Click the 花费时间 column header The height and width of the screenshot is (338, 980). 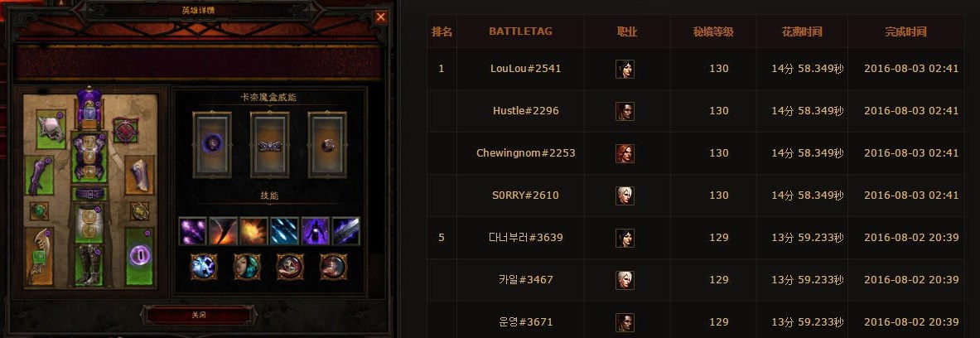[802, 31]
